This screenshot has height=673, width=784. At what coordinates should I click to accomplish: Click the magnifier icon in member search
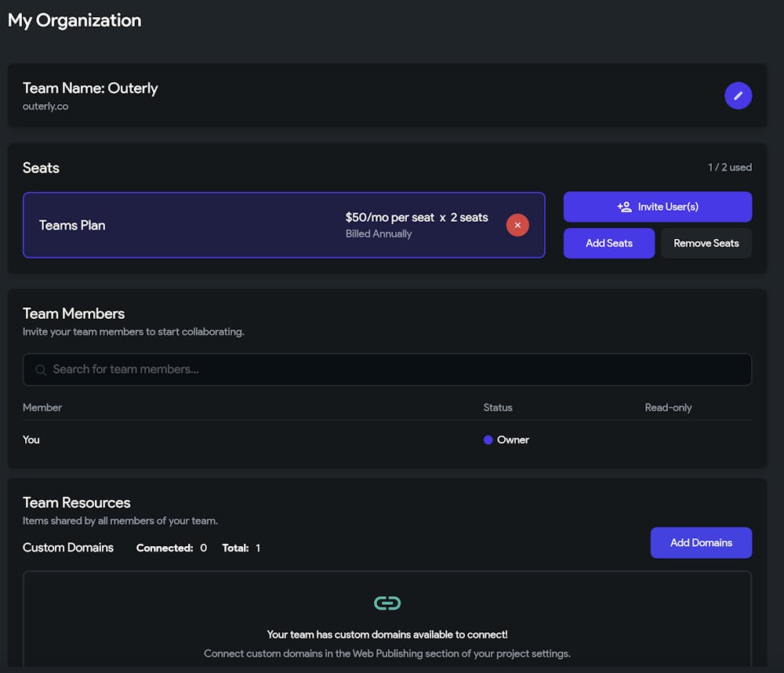[x=41, y=370]
